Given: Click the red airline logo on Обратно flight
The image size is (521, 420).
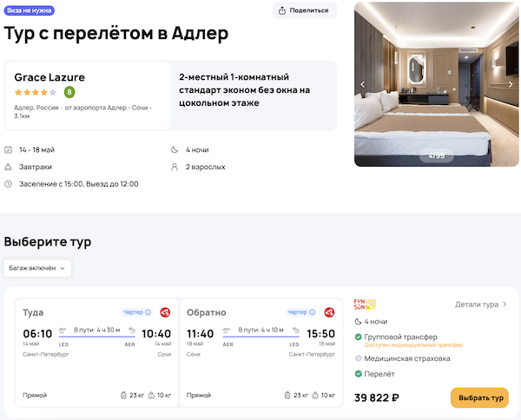Looking at the screenshot, I should click(330, 312).
